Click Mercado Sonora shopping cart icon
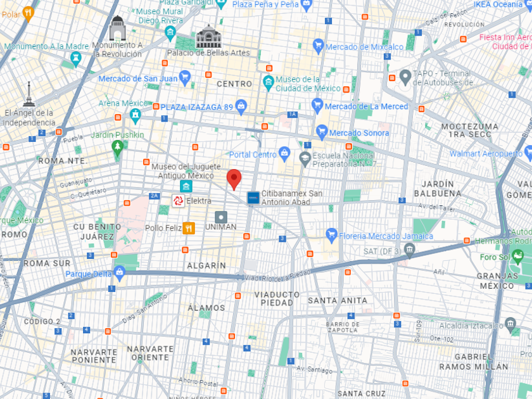Screen dimensions: 532x399 point(322,132)
